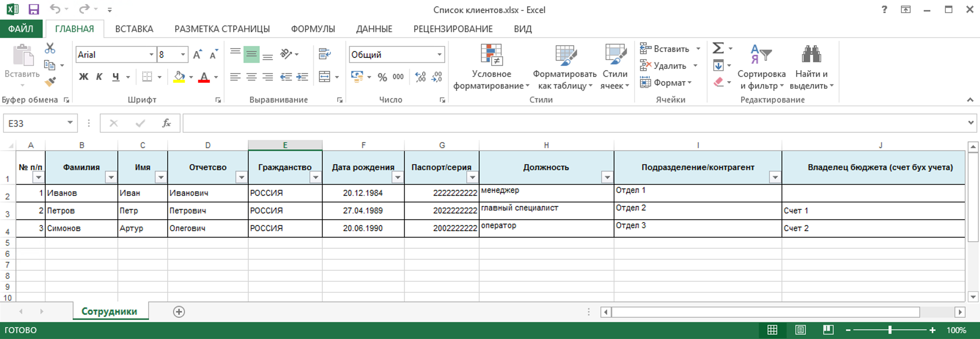Open the font name Arial dropdown
This screenshot has height=339, width=980.
click(x=151, y=54)
